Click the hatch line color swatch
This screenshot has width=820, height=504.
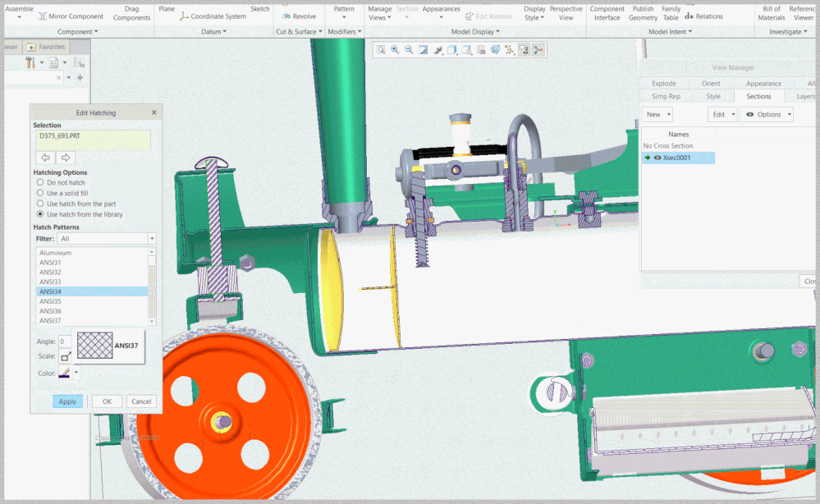pyautogui.click(x=65, y=373)
